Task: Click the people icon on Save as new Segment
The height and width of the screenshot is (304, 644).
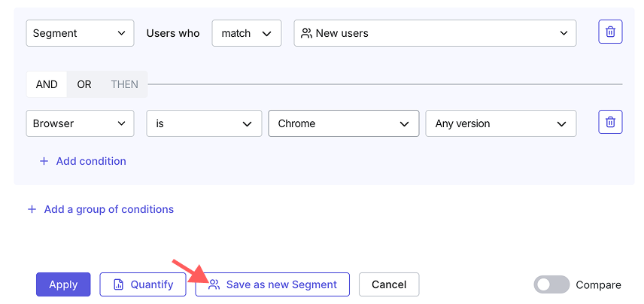Action: tap(214, 284)
